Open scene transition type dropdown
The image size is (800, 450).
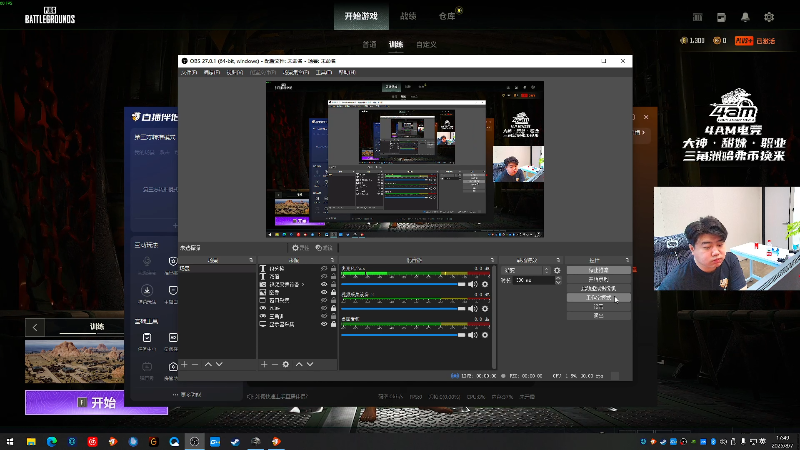(526, 270)
